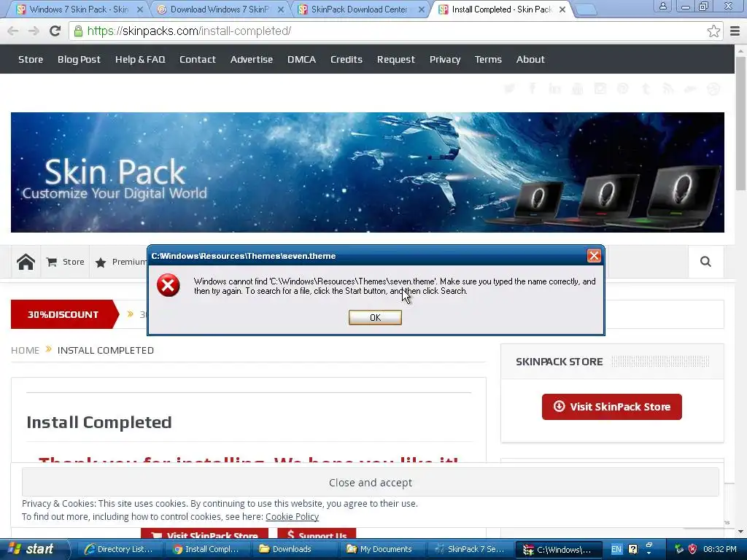The image size is (747, 560).
Task: Click the page vertical scrollbar thumb
Action: point(740,122)
